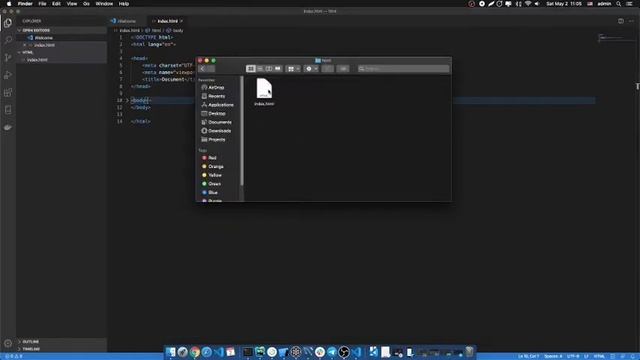
Task: Open Launchpad from the Dock
Action: click(182, 351)
